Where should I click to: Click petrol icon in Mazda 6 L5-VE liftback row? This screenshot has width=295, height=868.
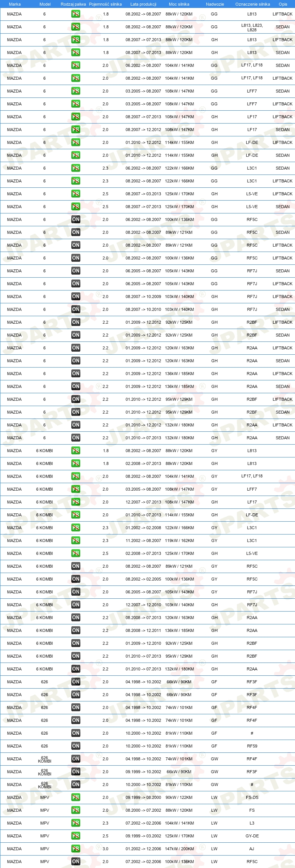pos(75,194)
